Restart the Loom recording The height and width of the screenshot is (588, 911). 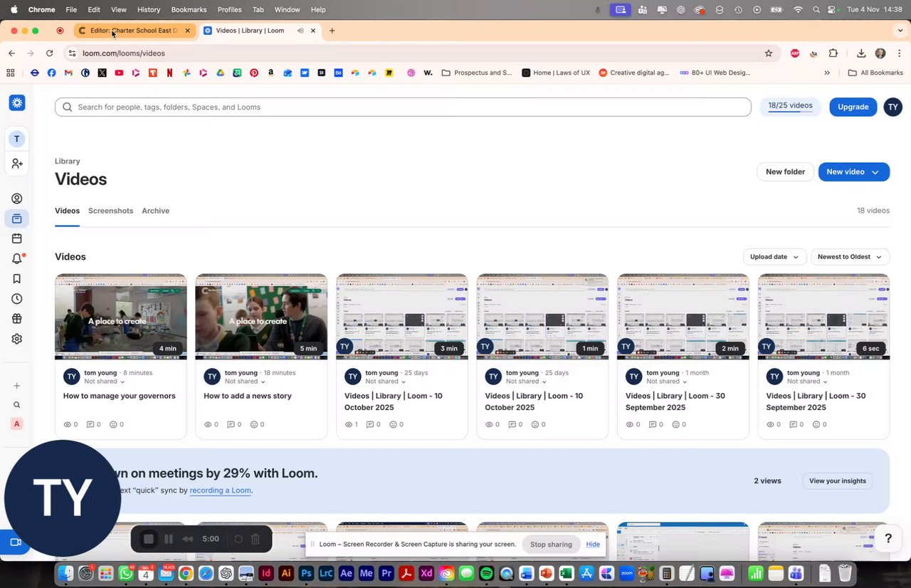(238, 539)
